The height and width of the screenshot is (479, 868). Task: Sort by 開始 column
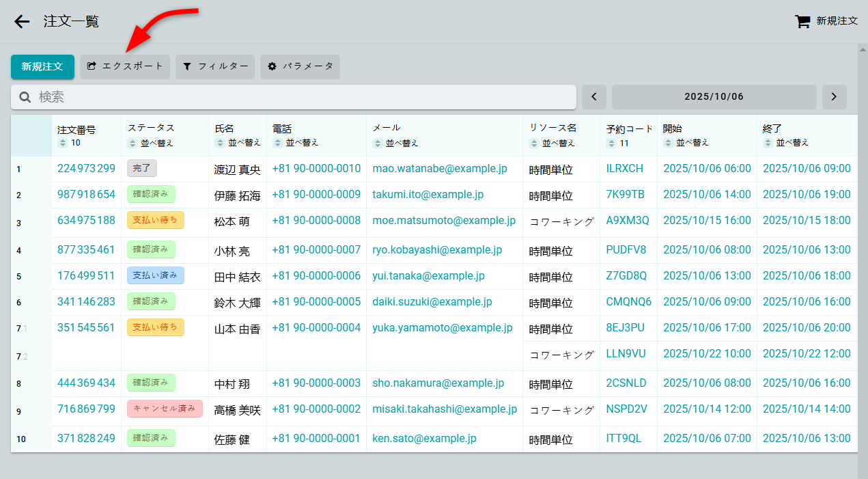(686, 143)
